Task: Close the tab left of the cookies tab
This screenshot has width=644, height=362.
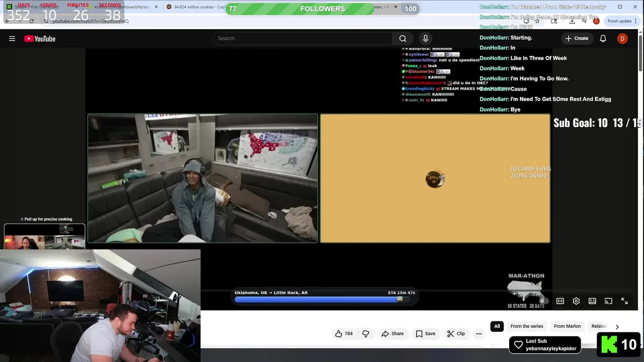Action: pyautogui.click(x=156, y=7)
